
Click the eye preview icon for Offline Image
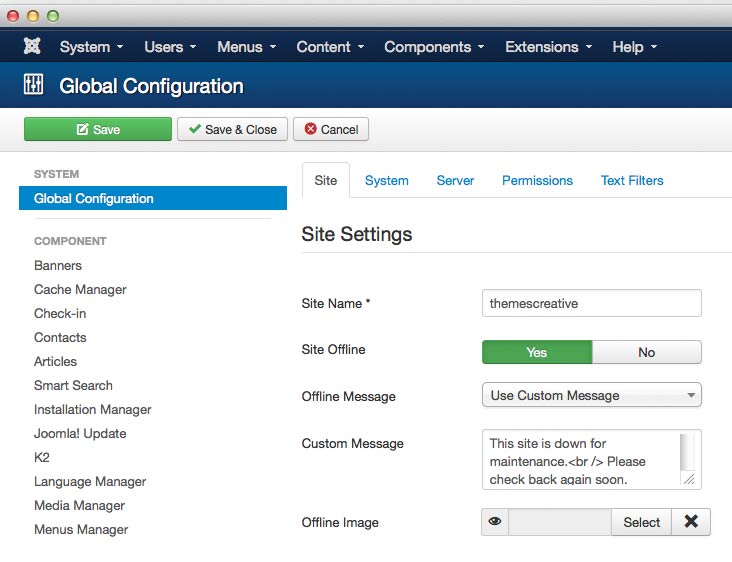pos(495,522)
